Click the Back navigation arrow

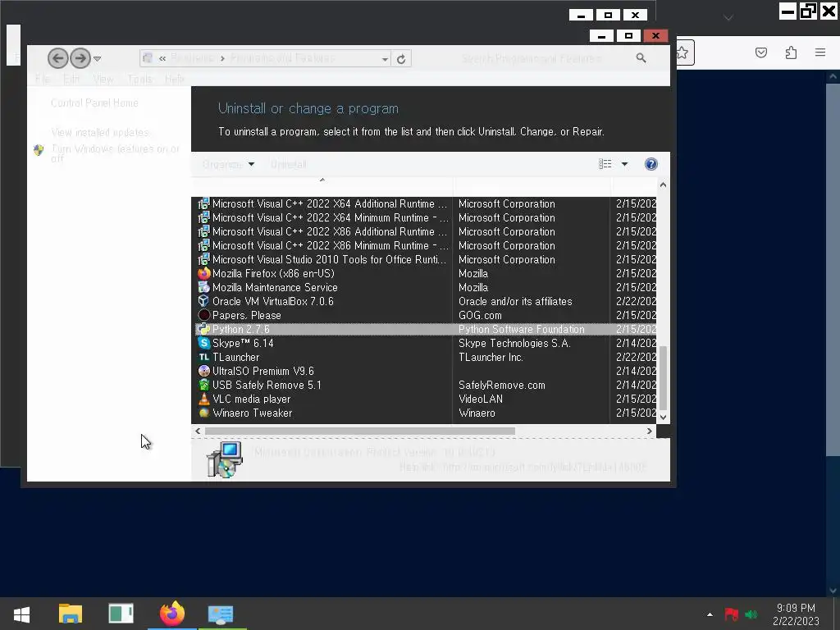tap(58, 58)
